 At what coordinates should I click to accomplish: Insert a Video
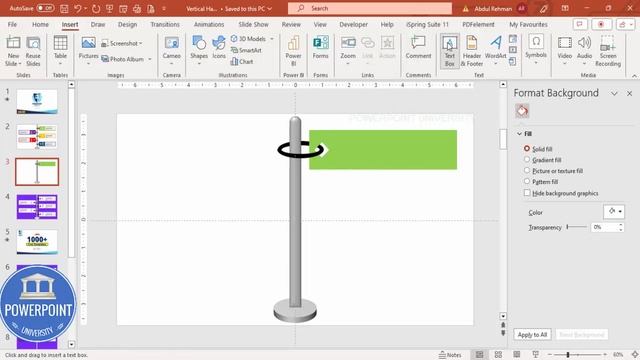[564, 50]
